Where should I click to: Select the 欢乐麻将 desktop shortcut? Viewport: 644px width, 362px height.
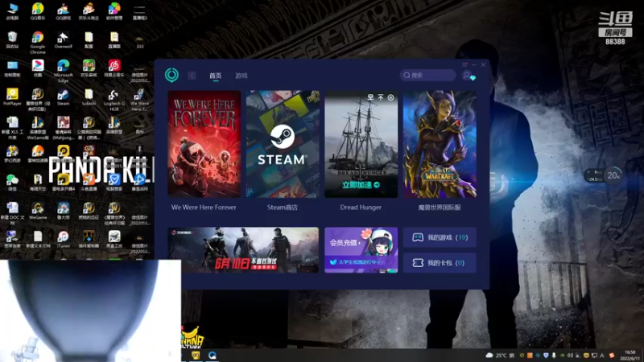(89, 68)
